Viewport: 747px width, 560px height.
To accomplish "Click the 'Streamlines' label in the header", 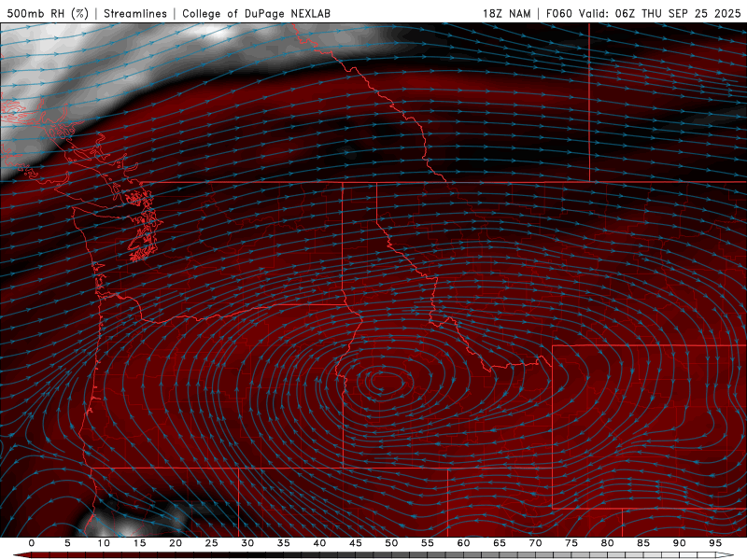I will (135, 13).
